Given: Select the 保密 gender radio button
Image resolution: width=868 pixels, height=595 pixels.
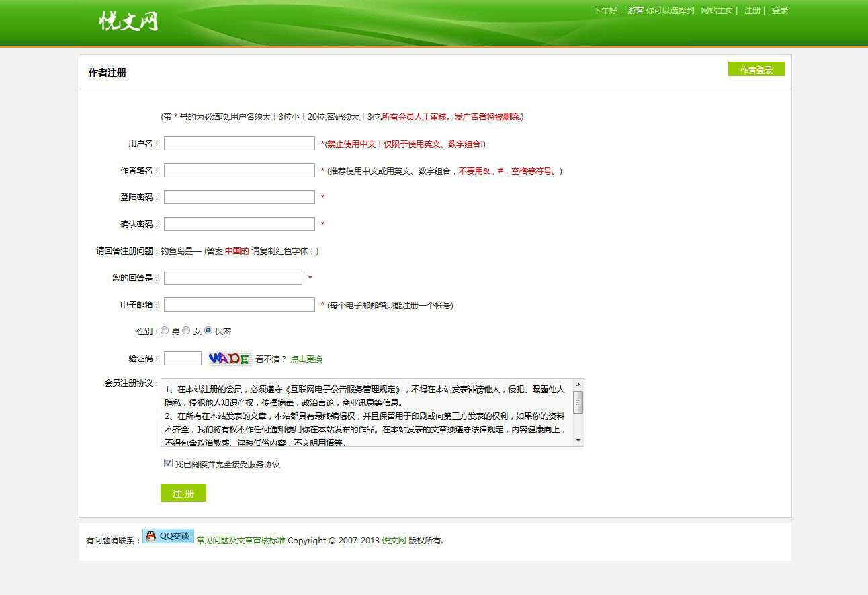Looking at the screenshot, I should (208, 331).
